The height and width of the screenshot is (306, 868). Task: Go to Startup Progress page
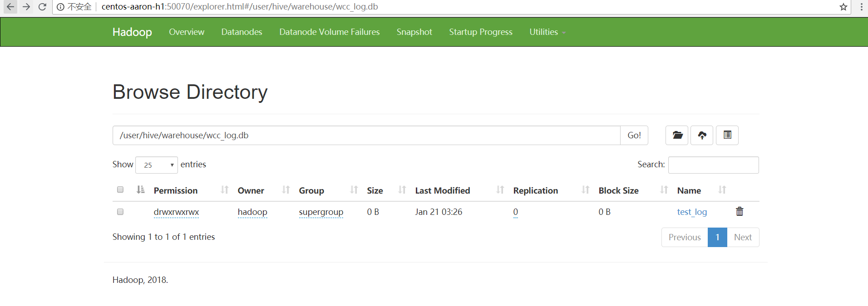click(481, 32)
